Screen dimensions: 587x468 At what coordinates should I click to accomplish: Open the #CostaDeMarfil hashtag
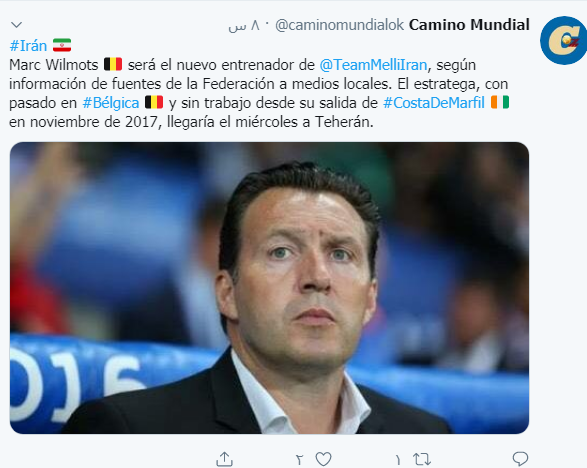pyautogui.click(x=434, y=103)
